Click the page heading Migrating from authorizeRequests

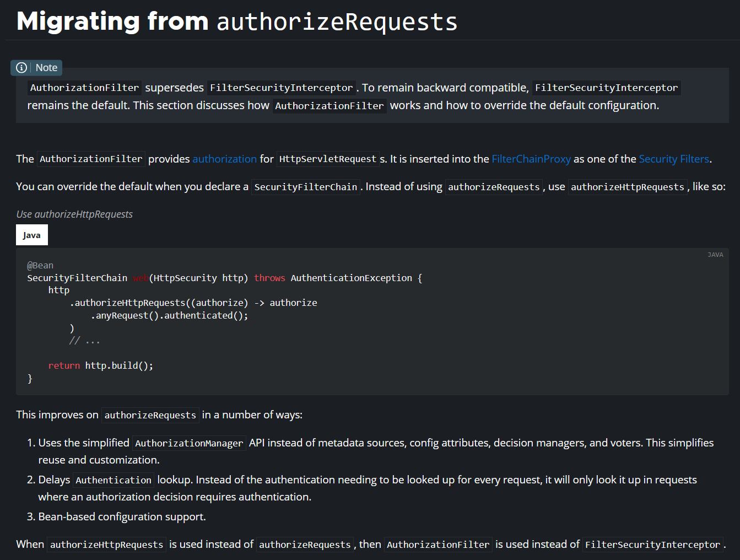(x=237, y=22)
